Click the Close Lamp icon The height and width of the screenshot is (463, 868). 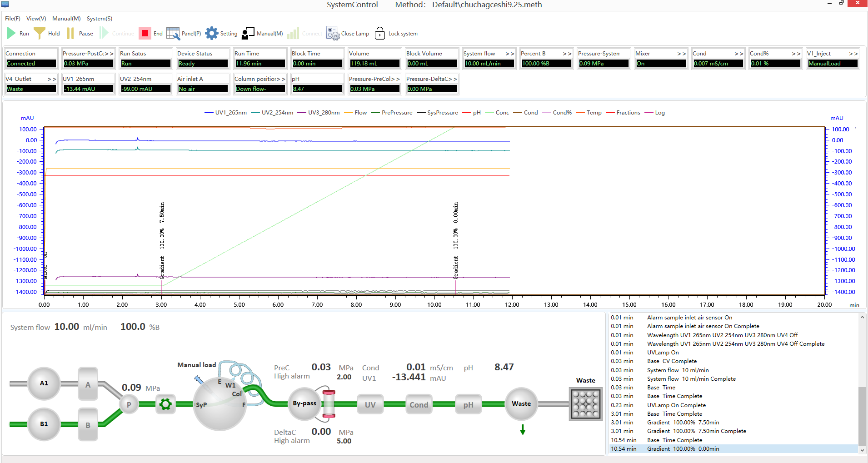pos(333,33)
